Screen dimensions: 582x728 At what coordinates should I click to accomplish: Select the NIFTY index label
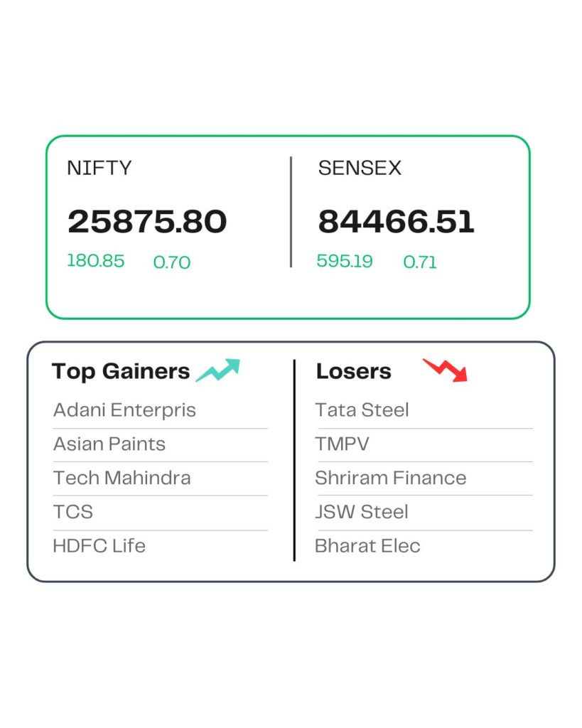99,168
